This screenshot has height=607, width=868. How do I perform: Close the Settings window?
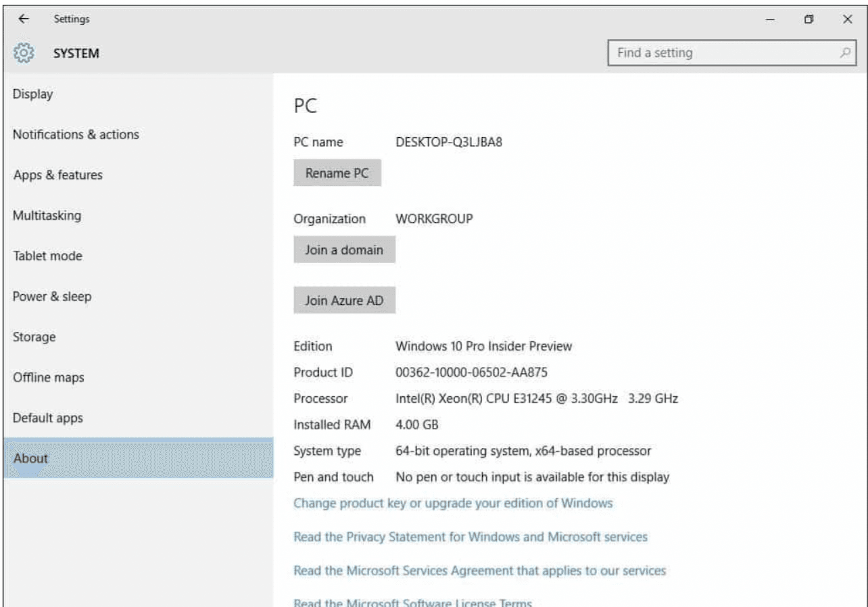tap(847, 19)
